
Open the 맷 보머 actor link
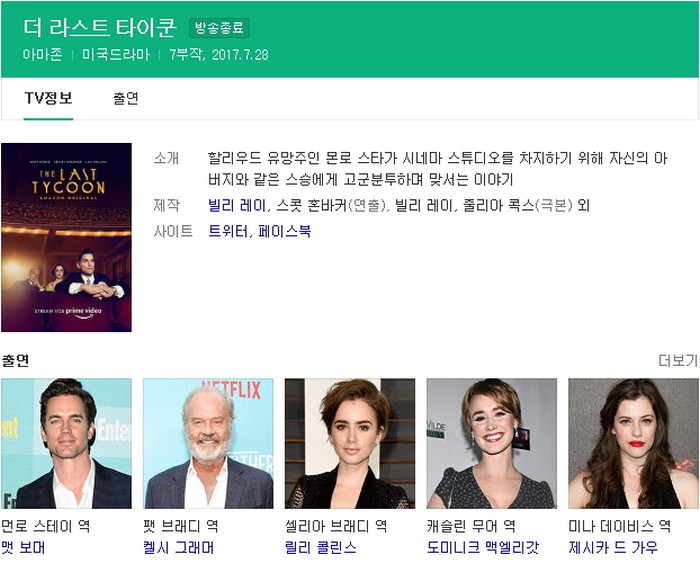coord(23,547)
